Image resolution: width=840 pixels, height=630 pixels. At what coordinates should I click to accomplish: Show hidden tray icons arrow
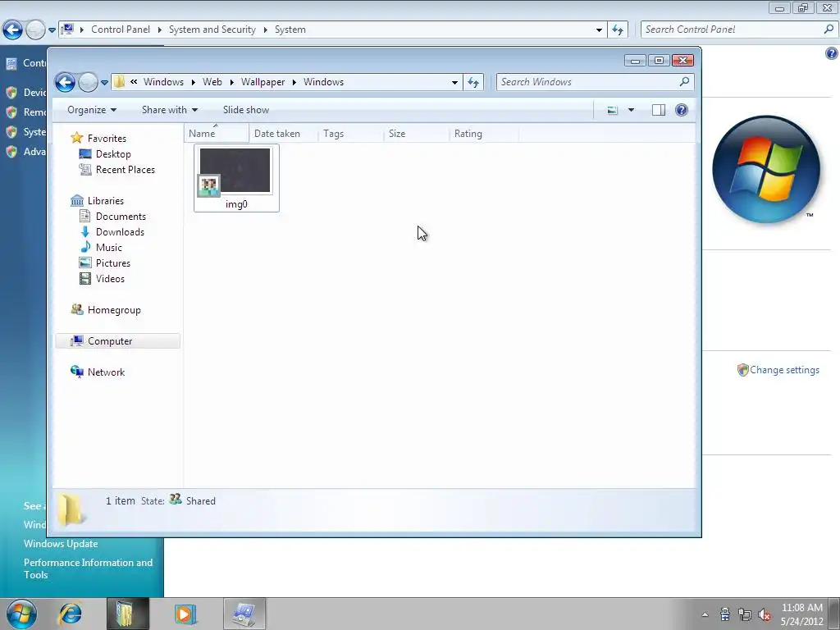(x=705, y=614)
